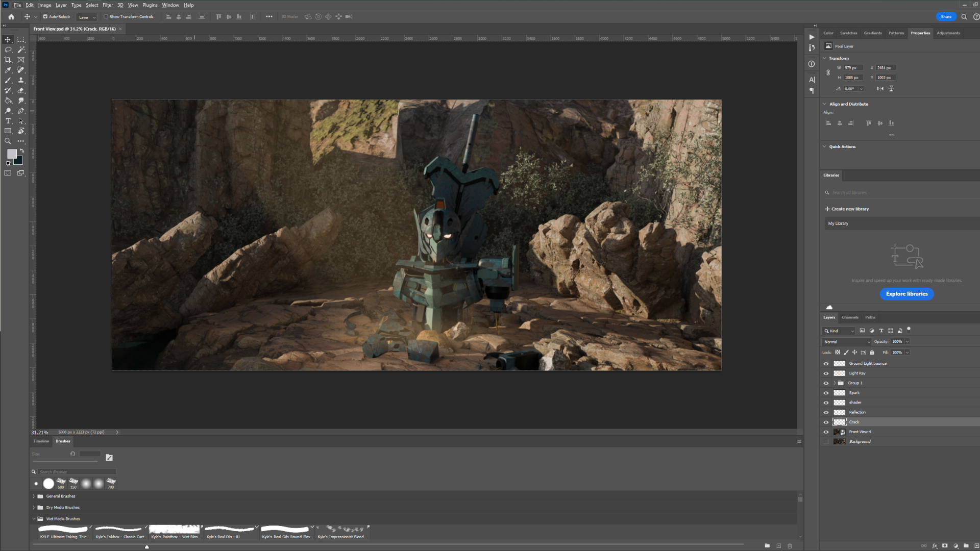Click the Explore libraries button
The width and height of the screenshot is (980, 551).
906,294
